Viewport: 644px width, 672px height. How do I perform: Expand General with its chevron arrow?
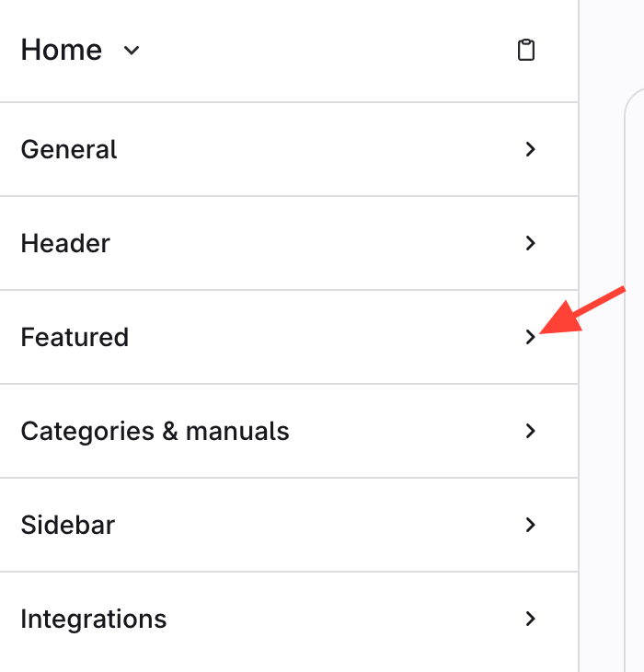point(530,149)
